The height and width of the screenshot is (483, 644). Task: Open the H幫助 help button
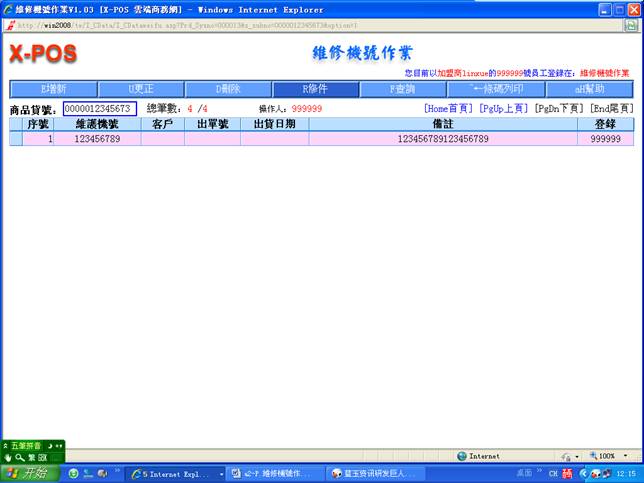[x=588, y=89]
